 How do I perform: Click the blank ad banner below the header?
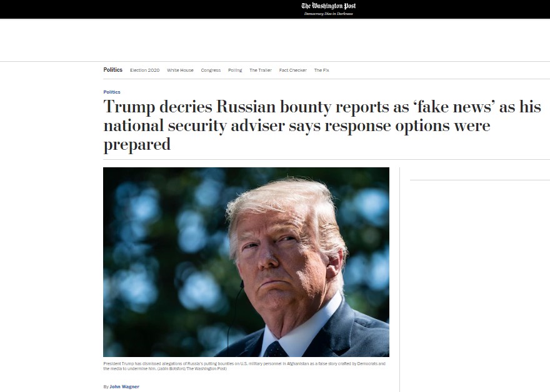tap(275, 41)
